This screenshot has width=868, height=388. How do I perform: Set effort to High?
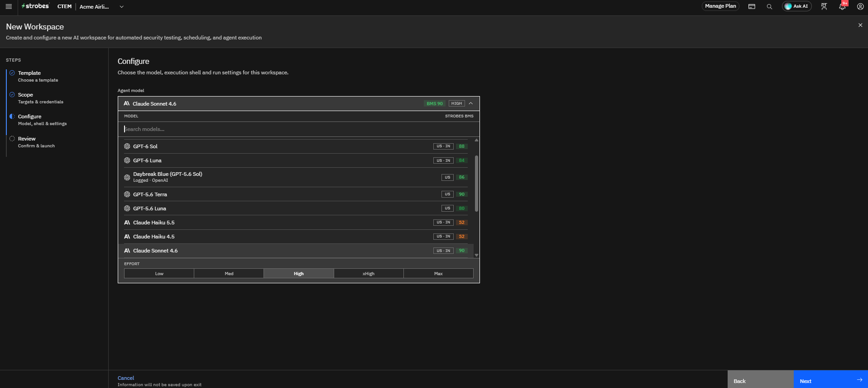click(x=299, y=273)
